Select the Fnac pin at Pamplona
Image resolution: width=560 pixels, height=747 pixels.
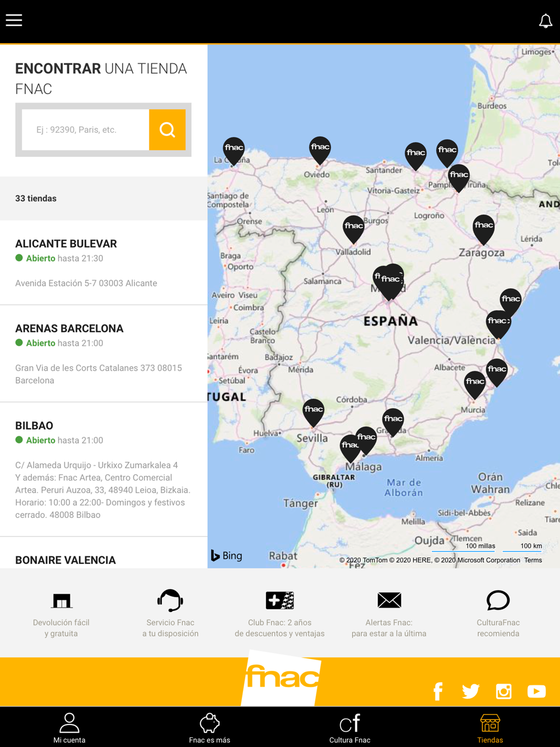459,178
